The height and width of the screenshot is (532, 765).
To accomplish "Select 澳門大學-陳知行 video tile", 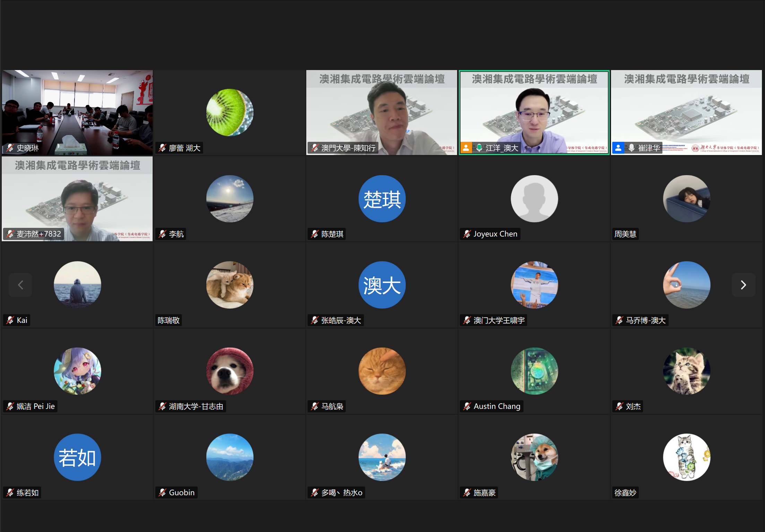I will (381, 111).
